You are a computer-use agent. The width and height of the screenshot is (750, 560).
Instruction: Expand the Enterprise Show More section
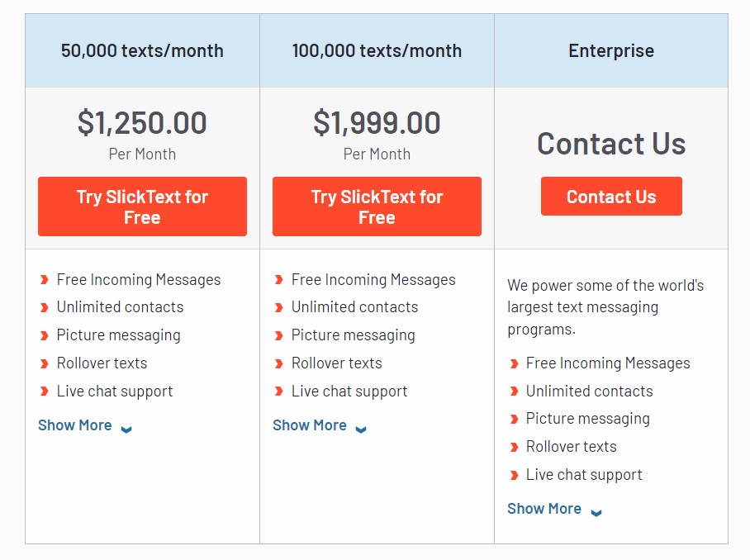tap(545, 508)
